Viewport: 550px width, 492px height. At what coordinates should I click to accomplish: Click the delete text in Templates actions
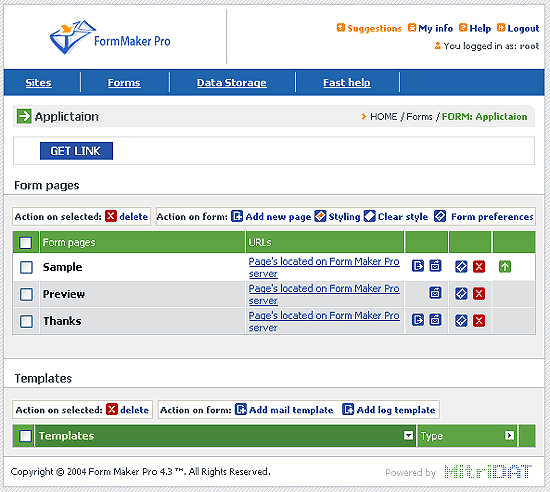point(134,410)
